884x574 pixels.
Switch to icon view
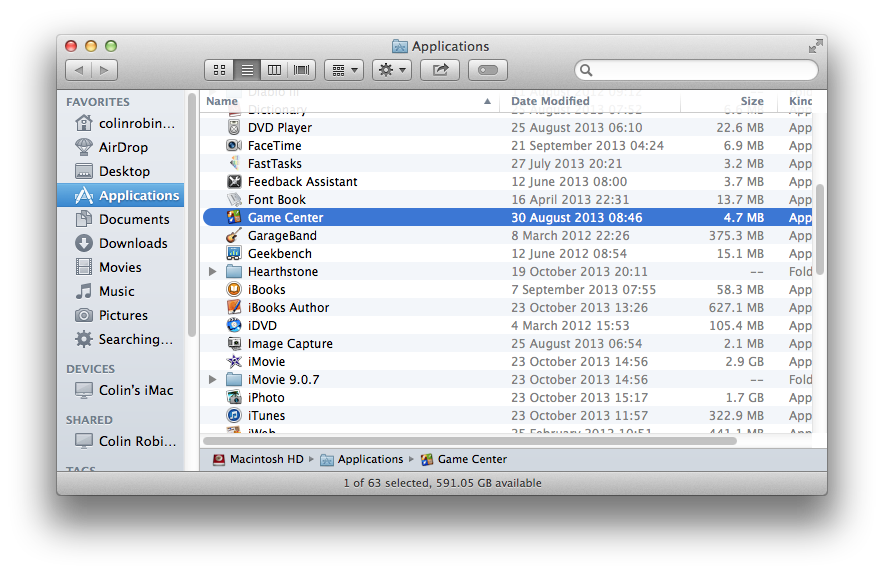tap(219, 70)
